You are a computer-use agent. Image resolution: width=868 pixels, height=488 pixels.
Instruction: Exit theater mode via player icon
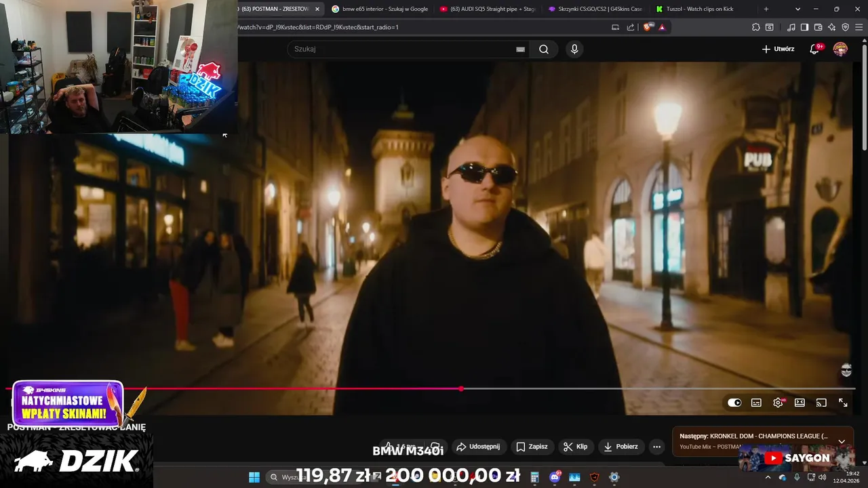point(800,403)
